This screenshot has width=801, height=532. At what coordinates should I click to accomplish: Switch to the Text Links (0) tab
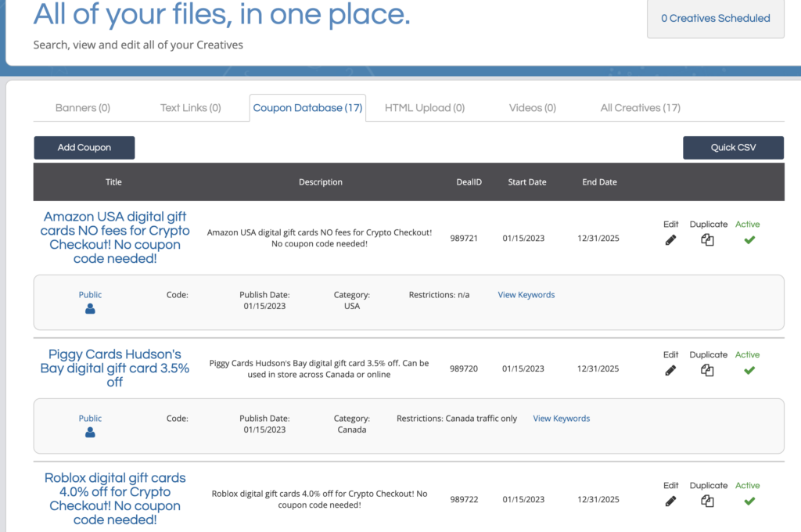point(191,108)
